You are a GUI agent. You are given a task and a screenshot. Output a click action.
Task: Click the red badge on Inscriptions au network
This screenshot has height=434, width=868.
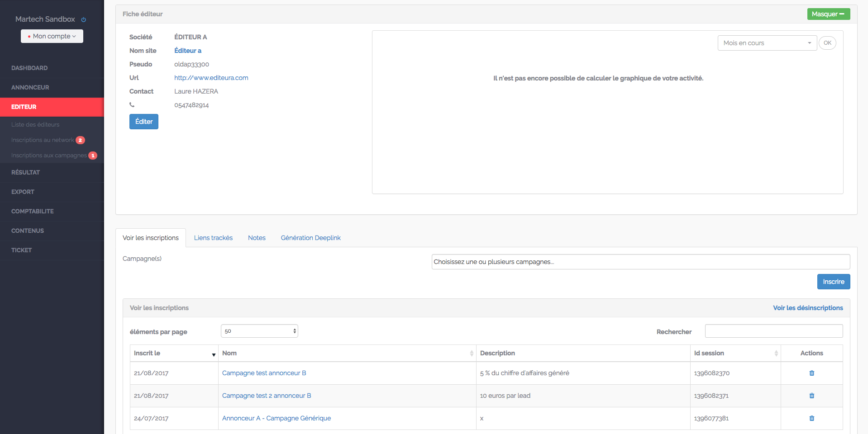[x=80, y=140]
